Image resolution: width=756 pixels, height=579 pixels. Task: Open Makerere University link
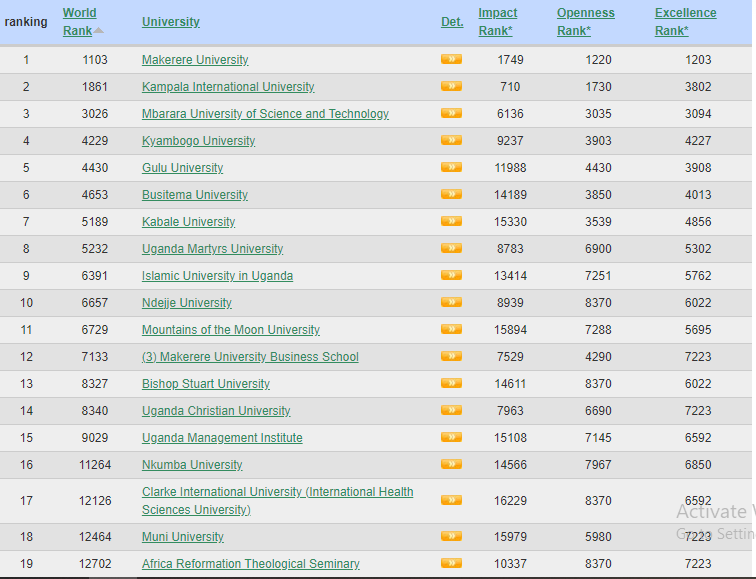pos(195,60)
